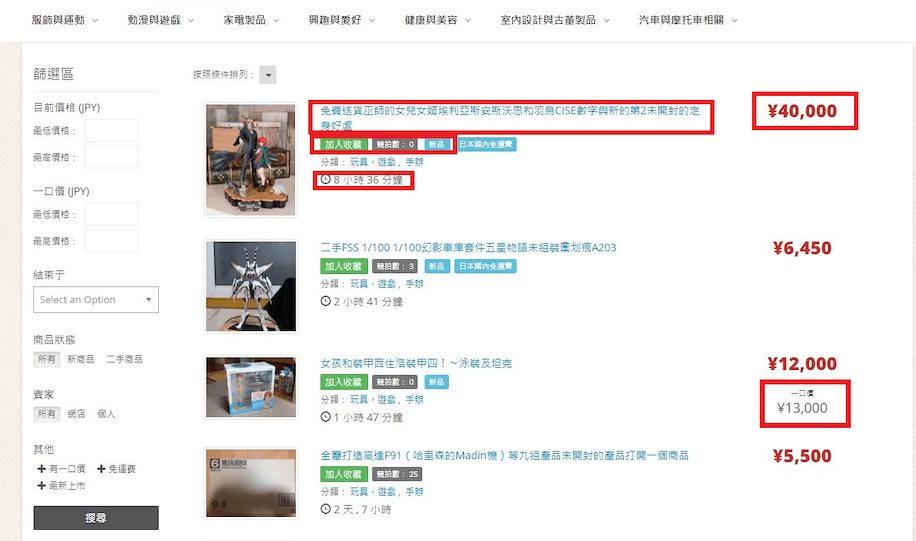Click the clock icon next to 1 小時 47 分鐘
This screenshot has height=541, width=916.
(x=325, y=417)
